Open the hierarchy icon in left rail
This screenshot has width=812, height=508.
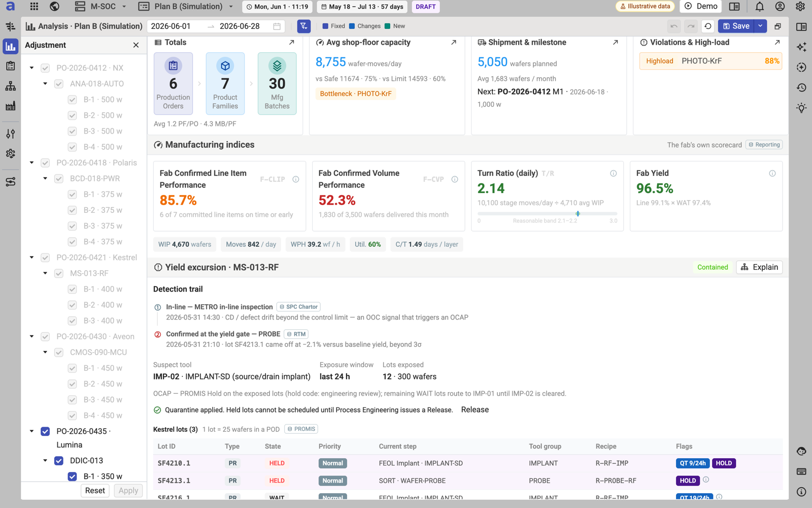point(10,86)
